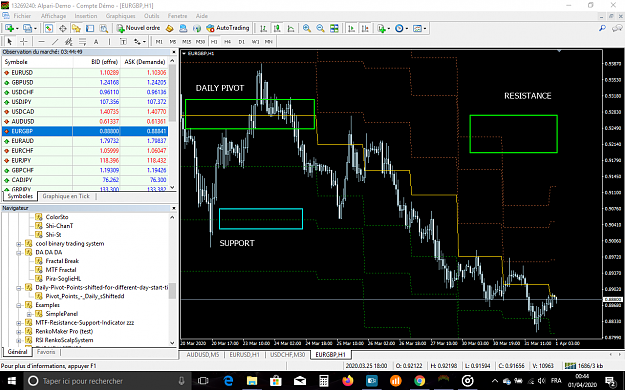Open the templates dropdown

419,28
